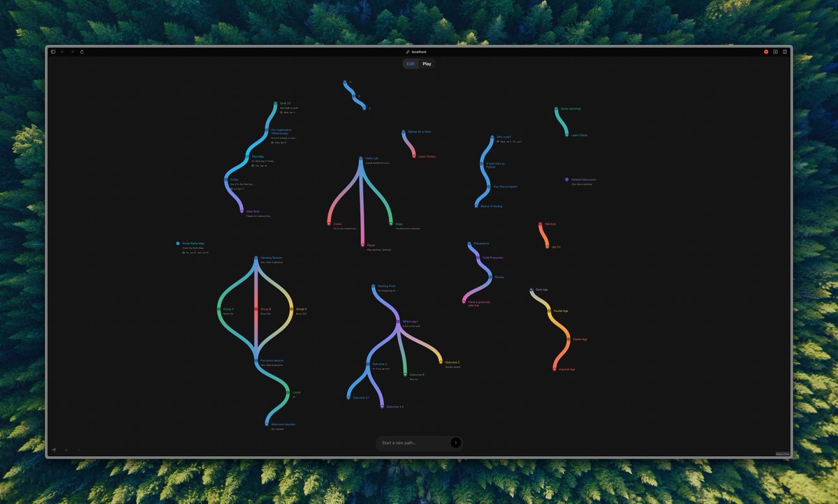Image resolution: width=838 pixels, height=504 pixels.
Task: Click the locate arrow icon at bottom left
Action: coord(54,450)
